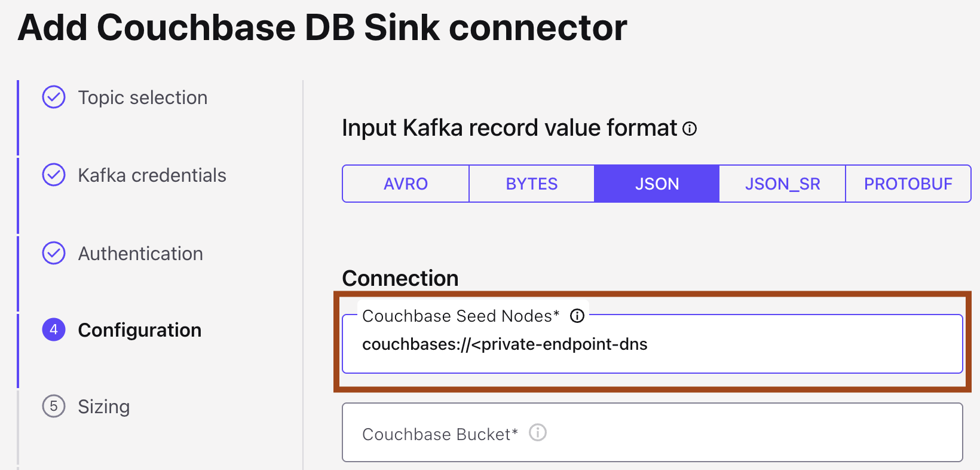Go to Kafka credentials step

152,175
